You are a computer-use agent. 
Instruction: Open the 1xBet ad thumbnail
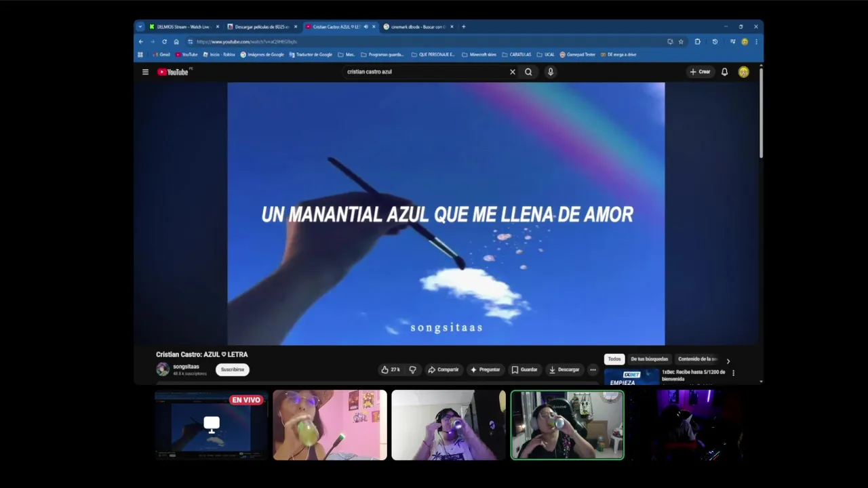(631, 377)
